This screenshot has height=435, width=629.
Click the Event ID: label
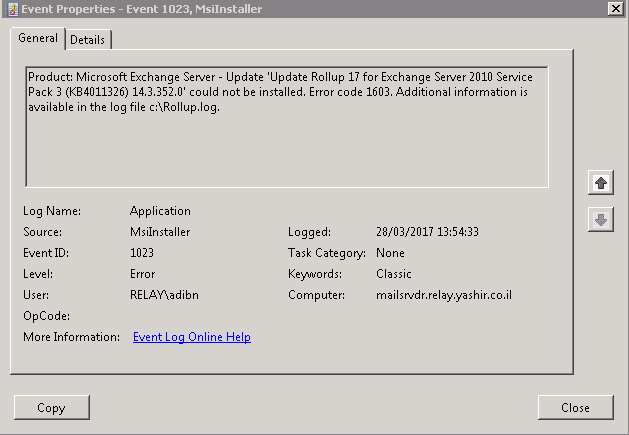click(x=46, y=253)
